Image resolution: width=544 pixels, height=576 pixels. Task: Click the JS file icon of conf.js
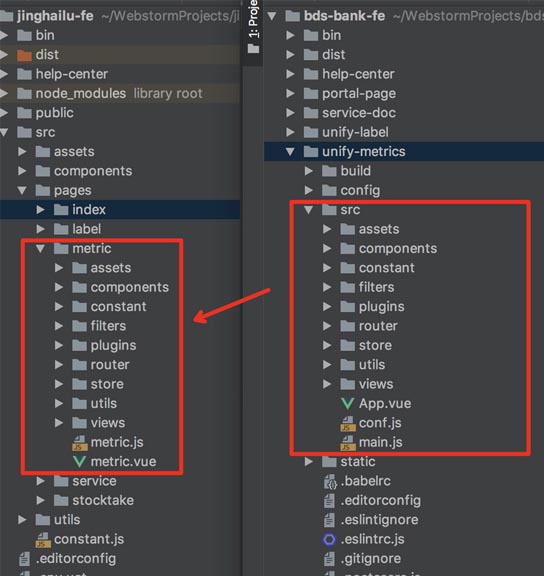pyautogui.click(x=347, y=423)
